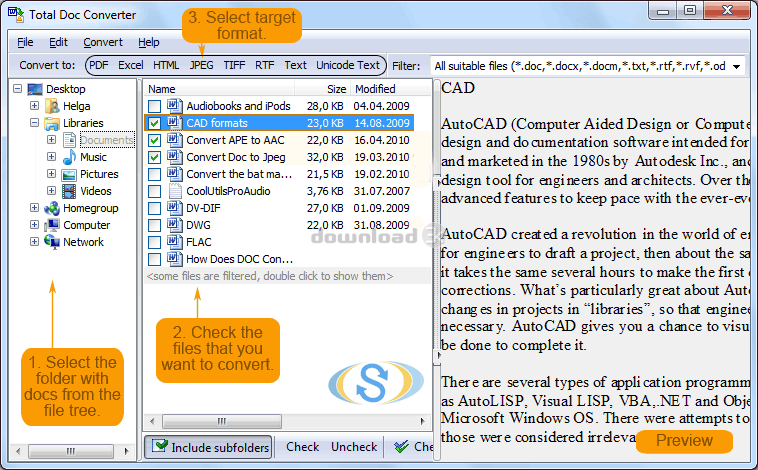Click the Documents library icon
Viewport: 758px width, 470px height.
[x=69, y=140]
